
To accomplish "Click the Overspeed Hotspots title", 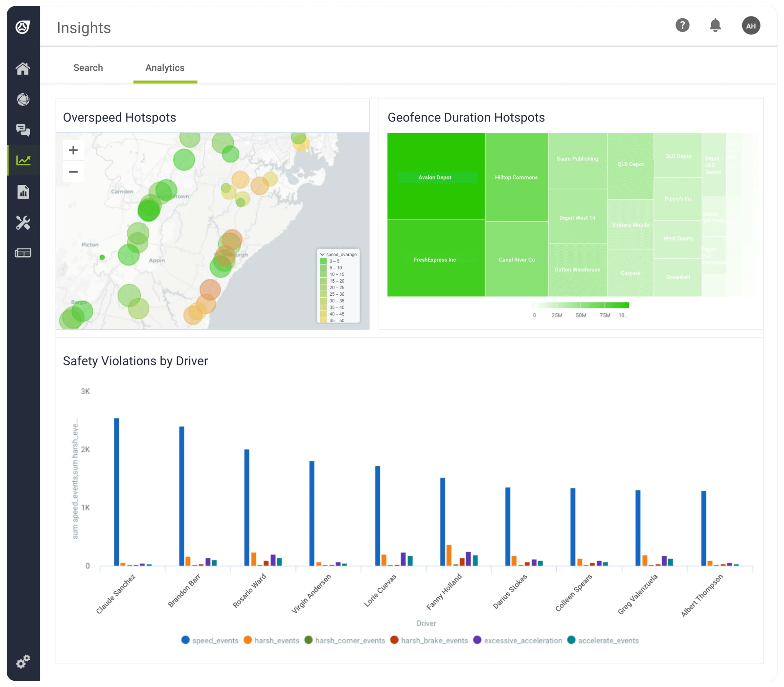I will tap(119, 117).
